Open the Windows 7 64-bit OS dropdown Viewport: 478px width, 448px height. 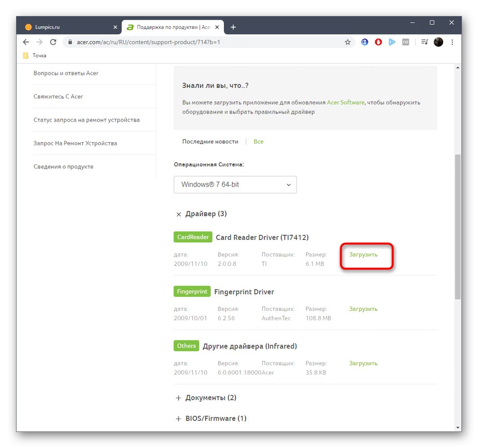coord(235,185)
